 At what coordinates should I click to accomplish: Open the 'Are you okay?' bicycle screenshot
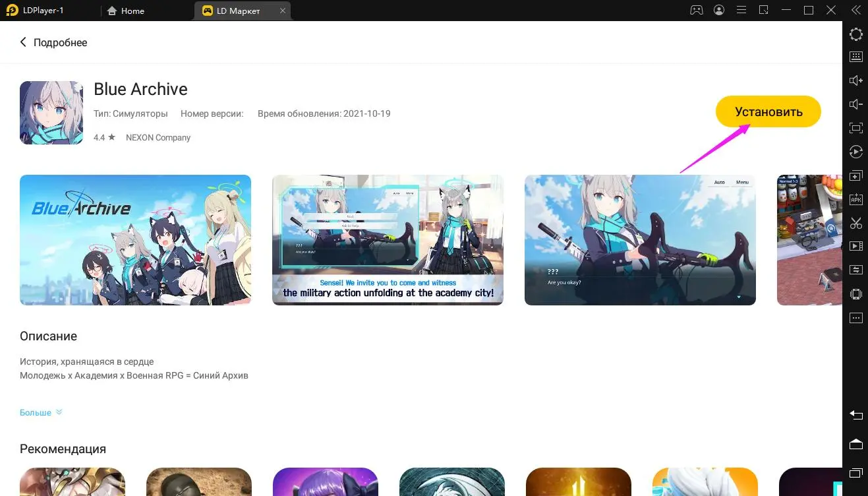640,240
